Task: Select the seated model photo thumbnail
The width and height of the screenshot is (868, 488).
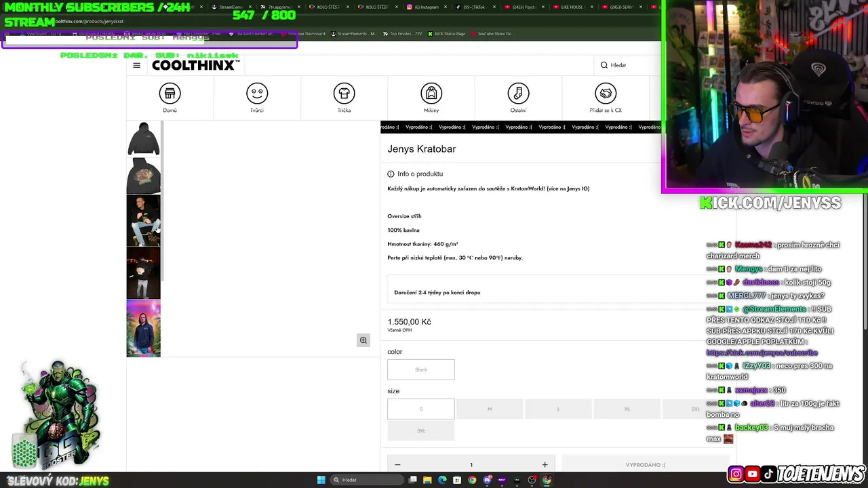Action: [x=144, y=220]
